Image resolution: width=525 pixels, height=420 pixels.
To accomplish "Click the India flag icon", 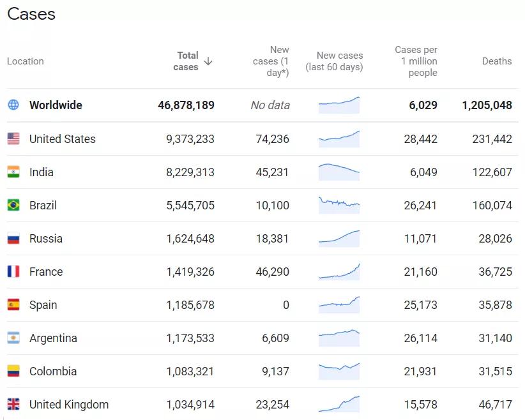I will 13,172.
